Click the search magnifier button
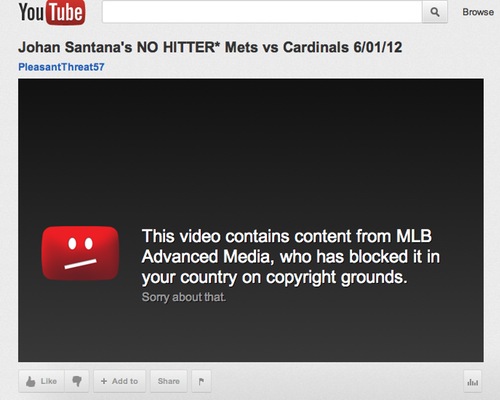 tap(435, 12)
